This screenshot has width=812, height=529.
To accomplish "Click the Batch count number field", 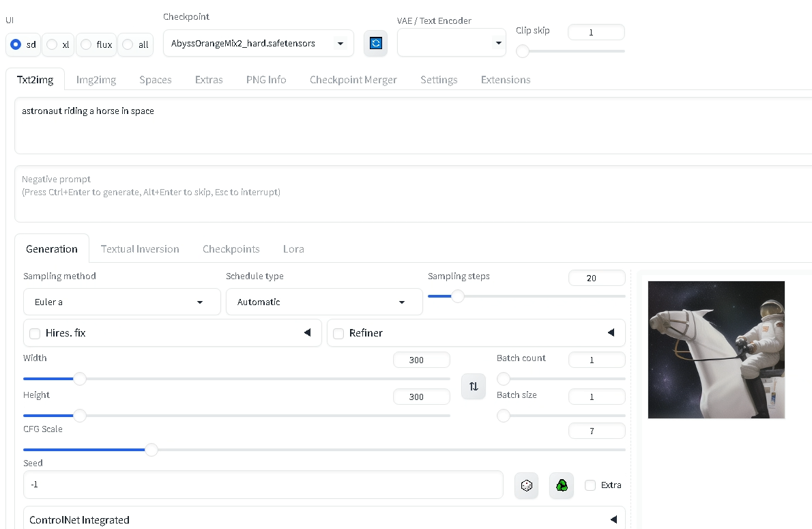I will pyautogui.click(x=596, y=360).
